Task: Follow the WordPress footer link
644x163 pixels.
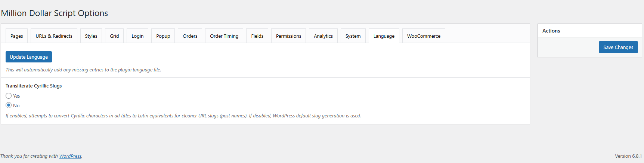Action: coord(70,156)
